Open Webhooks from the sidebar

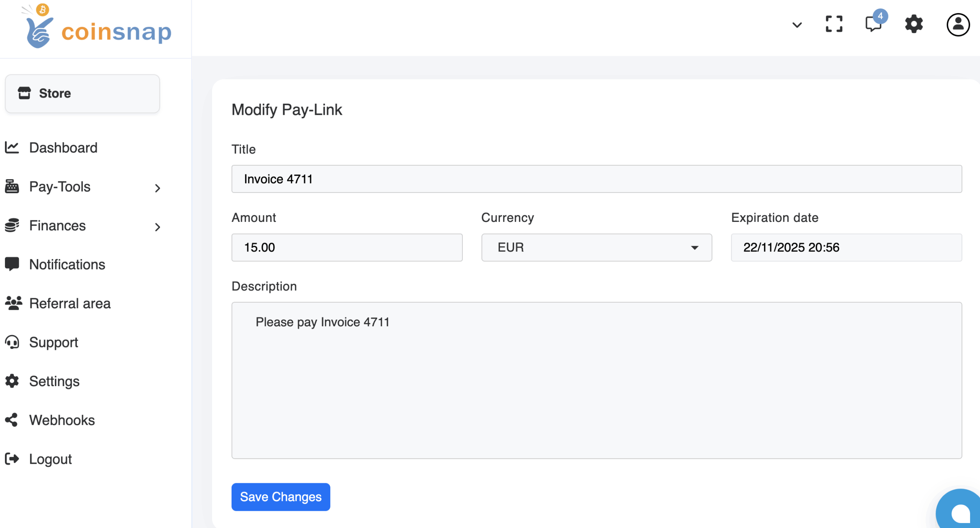pos(62,420)
